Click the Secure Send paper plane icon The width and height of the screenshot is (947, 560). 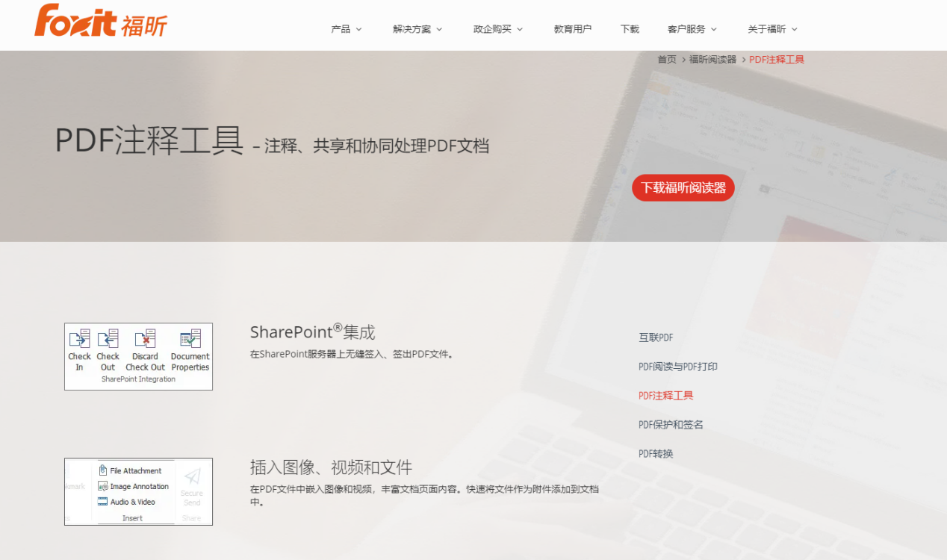(x=192, y=476)
